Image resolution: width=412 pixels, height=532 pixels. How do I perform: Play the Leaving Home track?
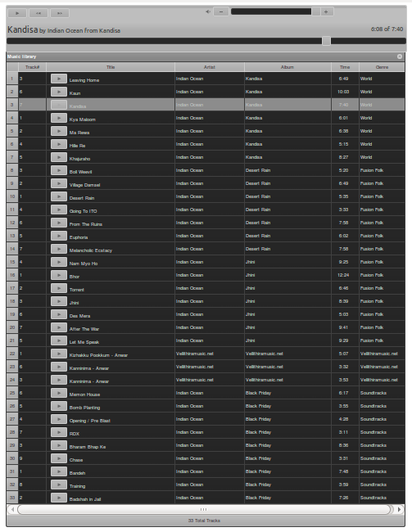[59, 79]
